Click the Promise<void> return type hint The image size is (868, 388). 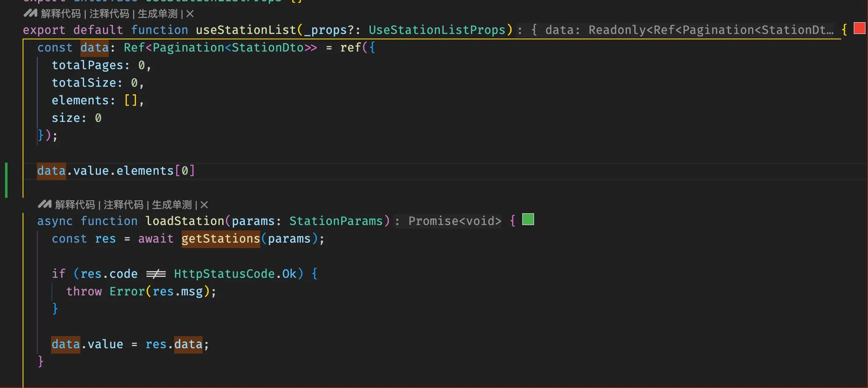[455, 221]
